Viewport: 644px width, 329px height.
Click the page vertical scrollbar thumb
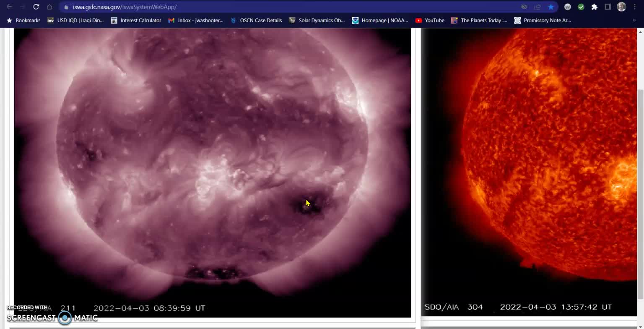(x=640, y=194)
